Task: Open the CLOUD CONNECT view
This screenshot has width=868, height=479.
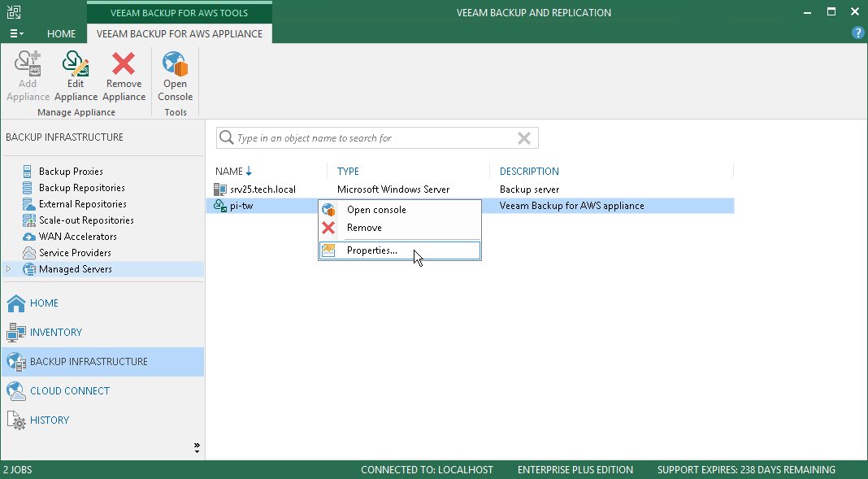Action: [x=70, y=391]
